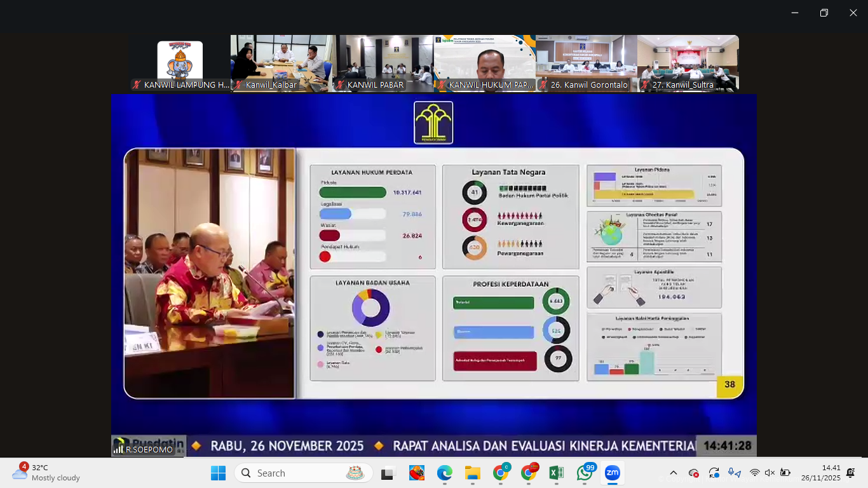Click the clock and date display
868x488 pixels.
tap(820, 473)
